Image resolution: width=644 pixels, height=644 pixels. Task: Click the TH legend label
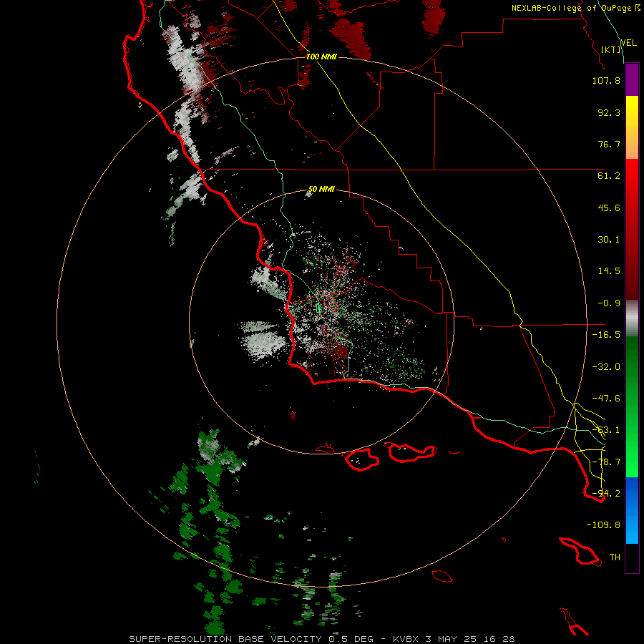(615, 557)
